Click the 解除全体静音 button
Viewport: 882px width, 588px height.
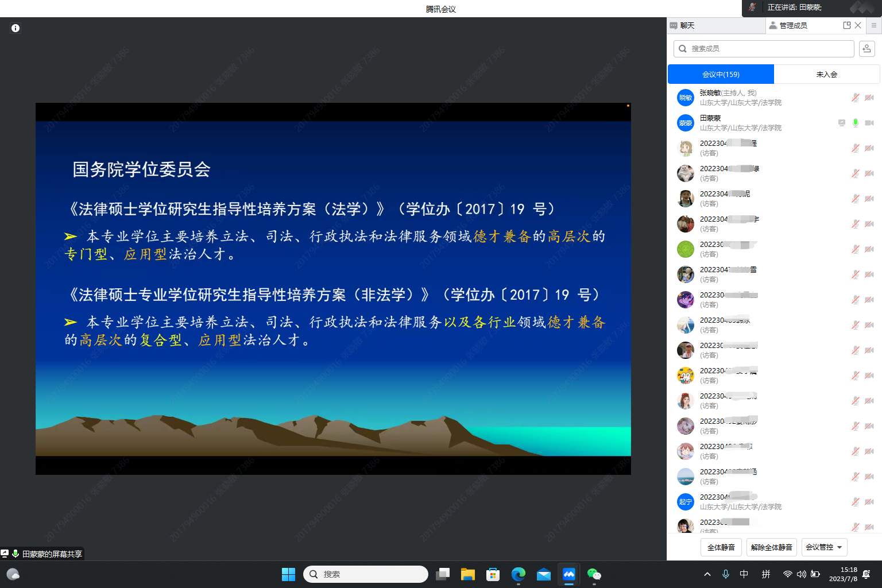tap(771, 547)
